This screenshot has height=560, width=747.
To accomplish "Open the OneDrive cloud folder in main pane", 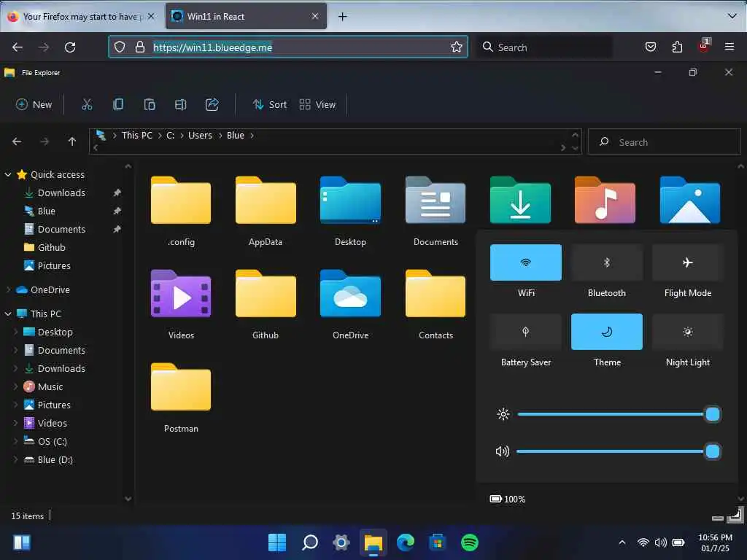I will [x=350, y=293].
